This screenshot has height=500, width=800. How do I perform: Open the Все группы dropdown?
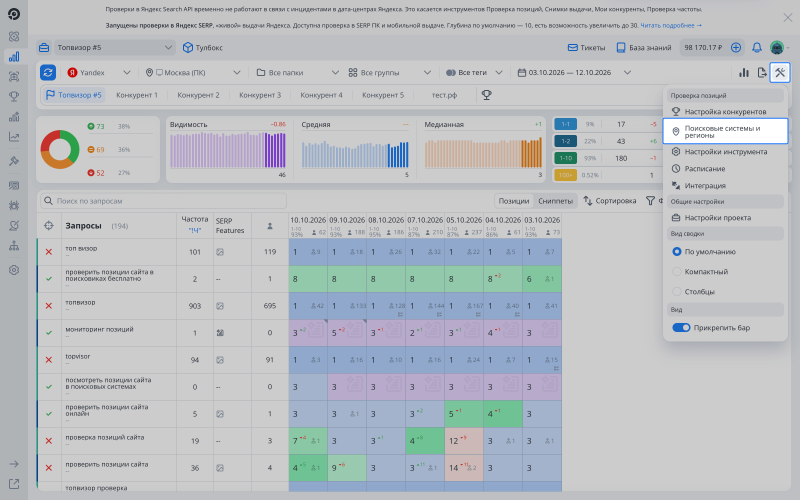[x=390, y=72]
